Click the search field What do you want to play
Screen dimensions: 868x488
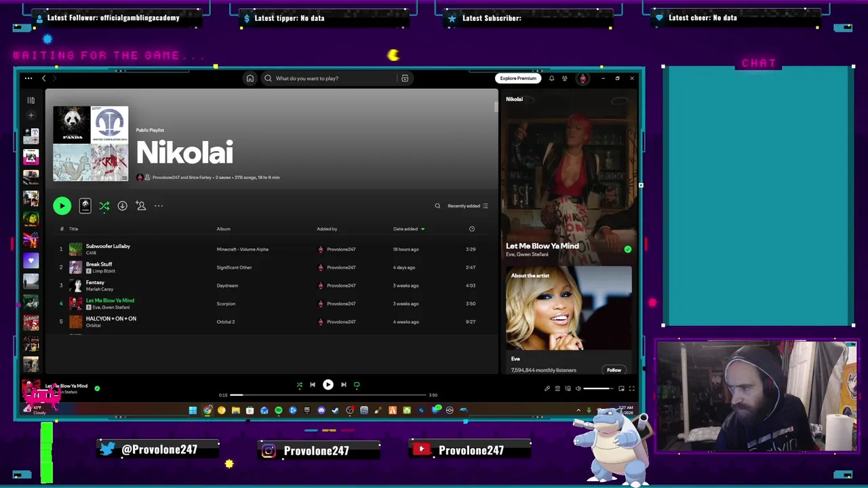pos(329,79)
